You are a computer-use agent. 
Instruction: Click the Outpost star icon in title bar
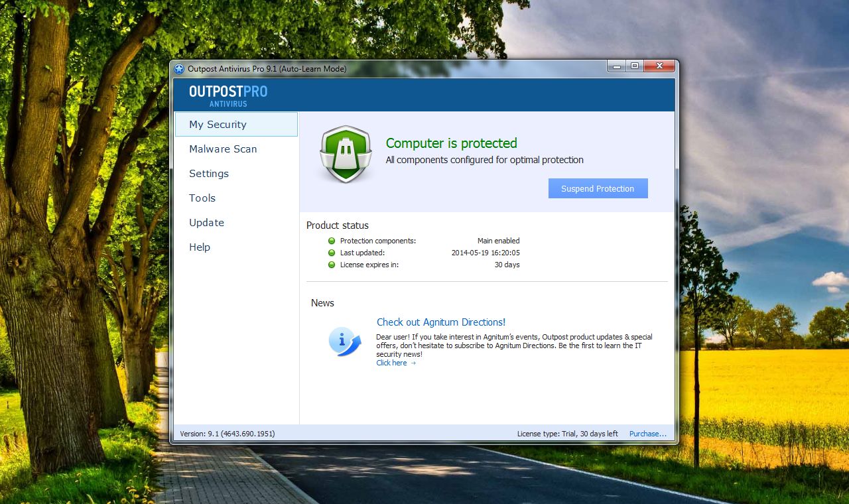point(179,69)
